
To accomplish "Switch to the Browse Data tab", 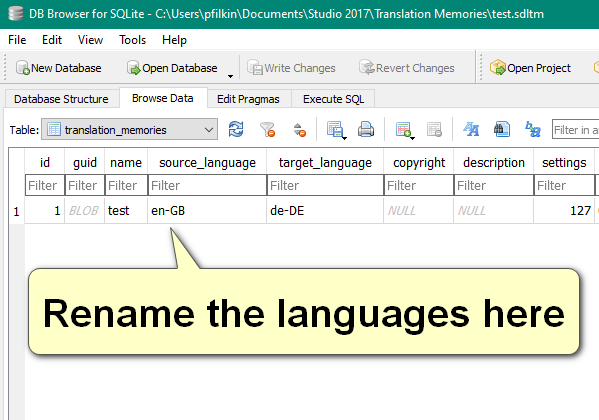I will 163,98.
